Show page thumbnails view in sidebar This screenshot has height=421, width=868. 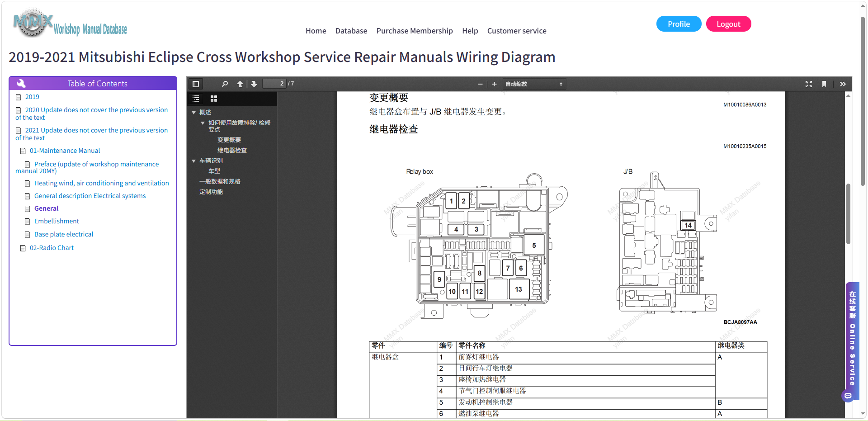[x=214, y=99]
